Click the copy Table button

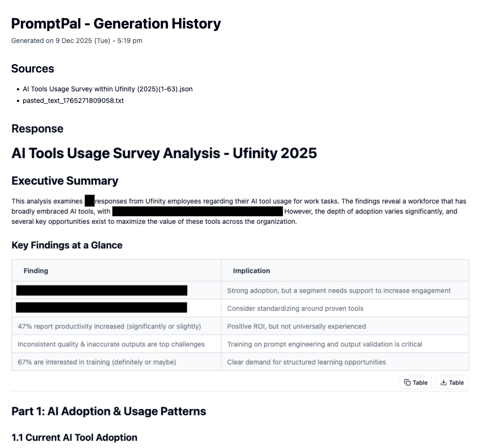(416, 382)
